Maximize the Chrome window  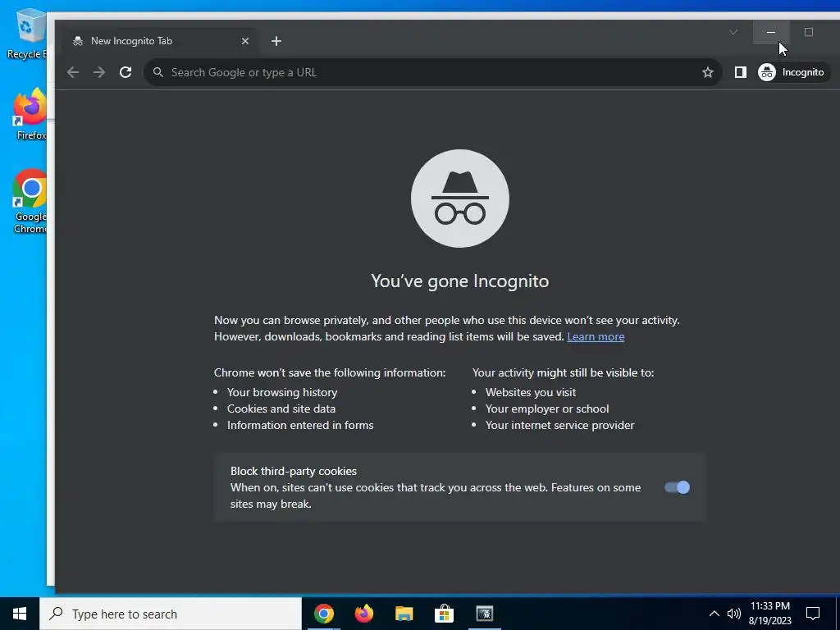tap(809, 33)
